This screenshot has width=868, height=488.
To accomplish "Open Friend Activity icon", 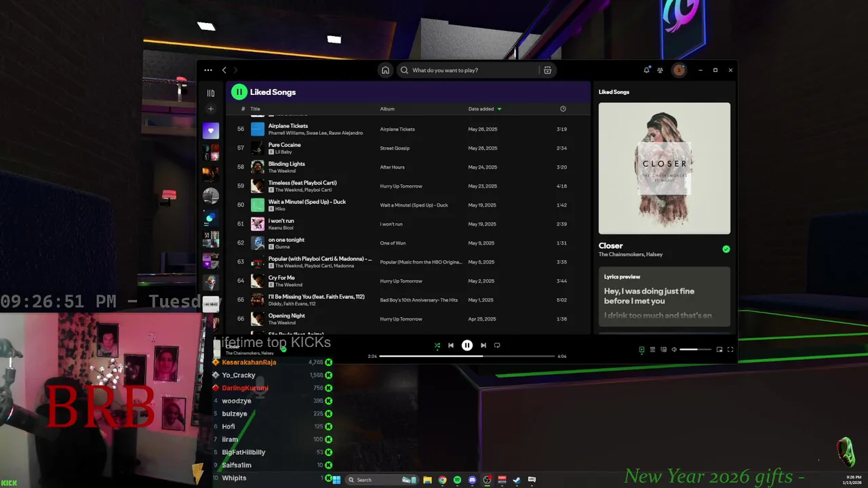I will point(660,70).
